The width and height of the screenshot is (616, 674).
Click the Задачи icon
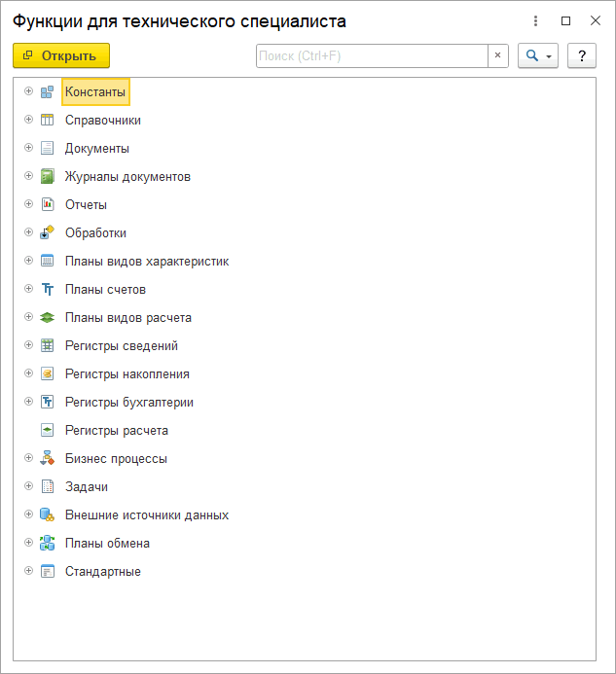[x=47, y=486]
